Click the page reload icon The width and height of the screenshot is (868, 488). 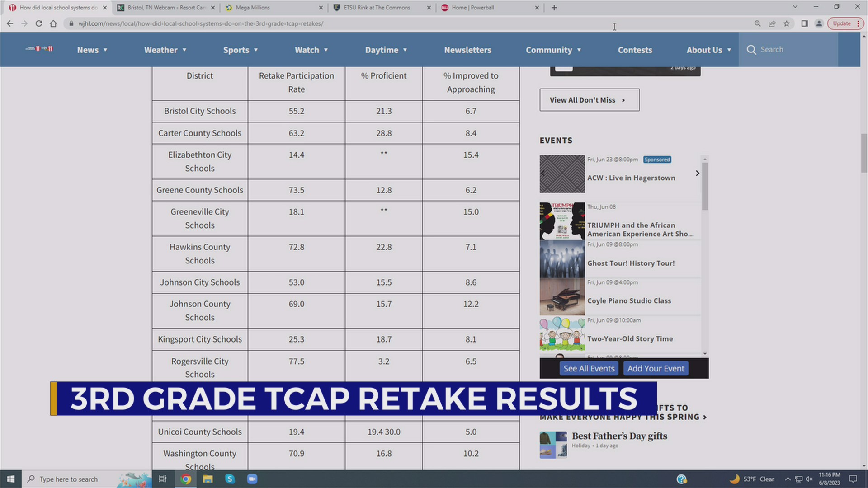38,23
